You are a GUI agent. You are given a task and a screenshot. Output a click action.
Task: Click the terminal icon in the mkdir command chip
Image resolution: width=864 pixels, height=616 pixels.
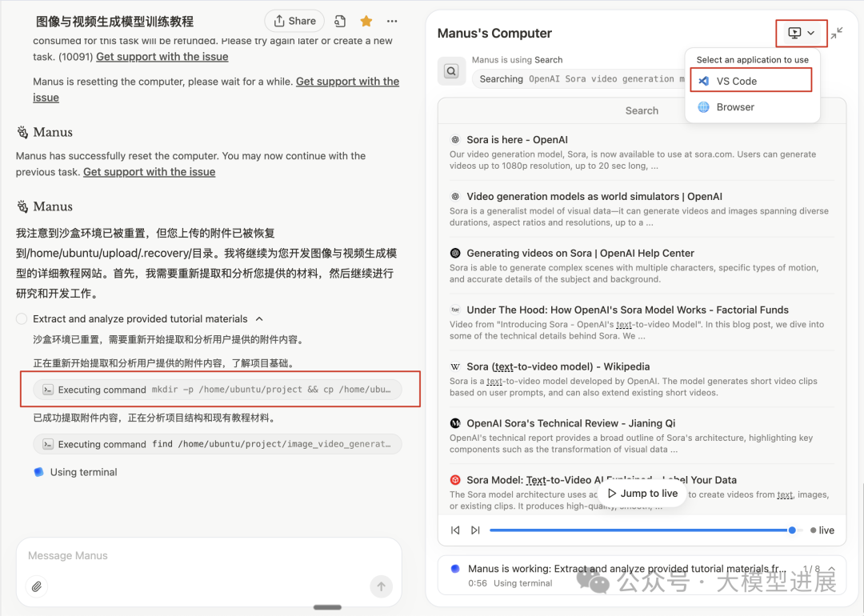48,390
